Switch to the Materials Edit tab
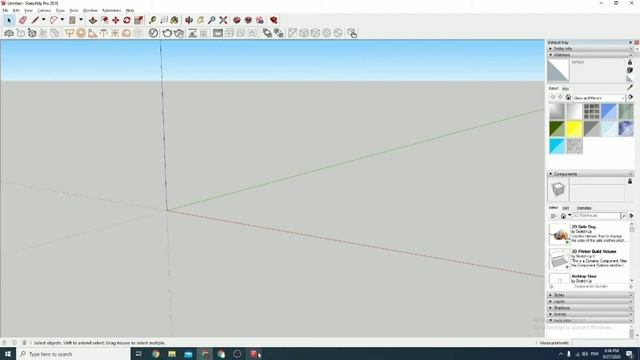This screenshot has height=360, width=640. pos(565,89)
